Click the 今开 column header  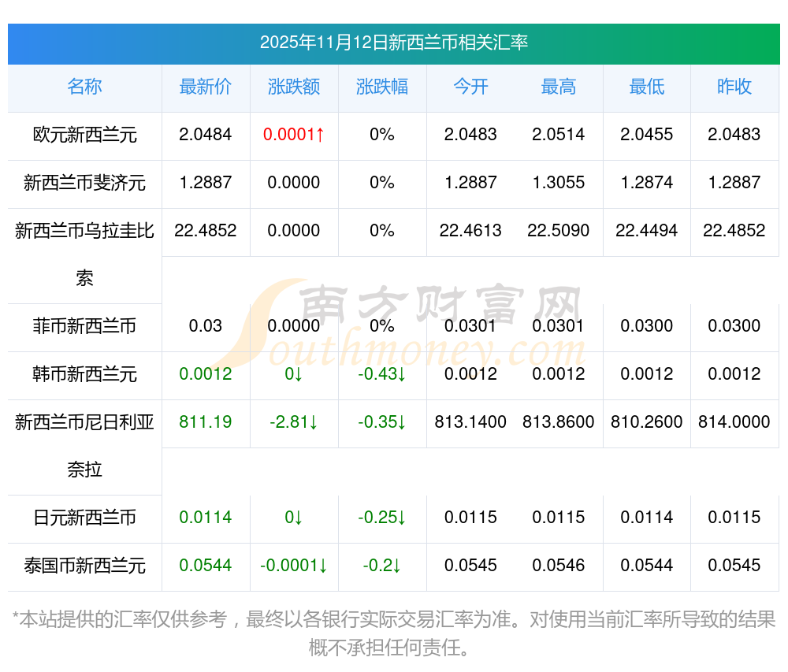click(470, 87)
